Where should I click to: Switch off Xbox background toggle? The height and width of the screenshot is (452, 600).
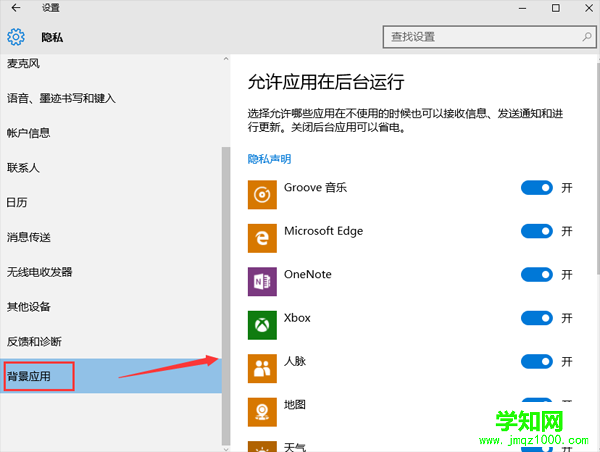(x=536, y=318)
